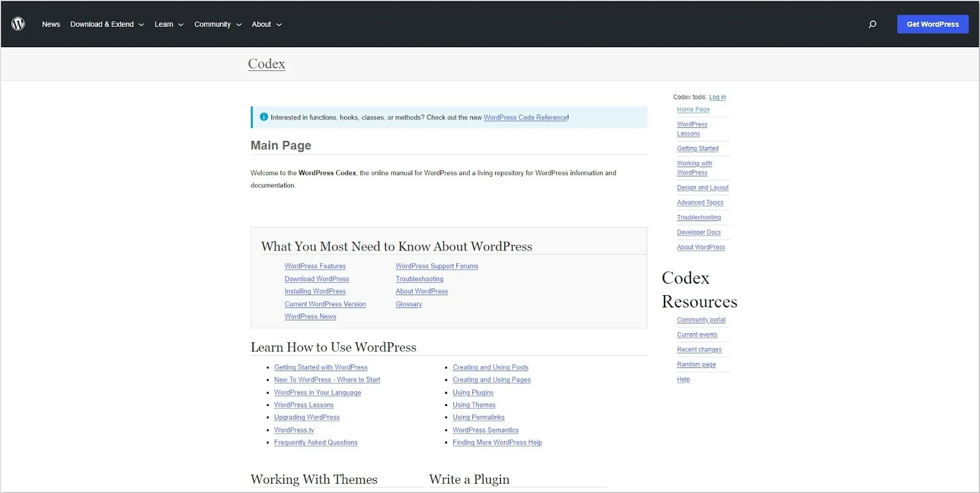This screenshot has height=493, width=980.
Task: Visit the WordPress.tv link
Action: tap(294, 431)
